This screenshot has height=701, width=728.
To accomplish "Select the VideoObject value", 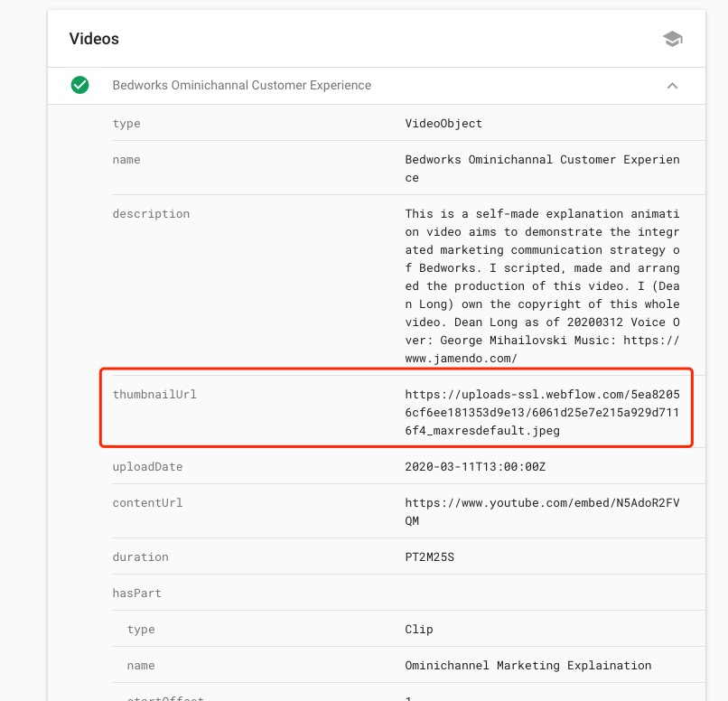I will point(443,124).
